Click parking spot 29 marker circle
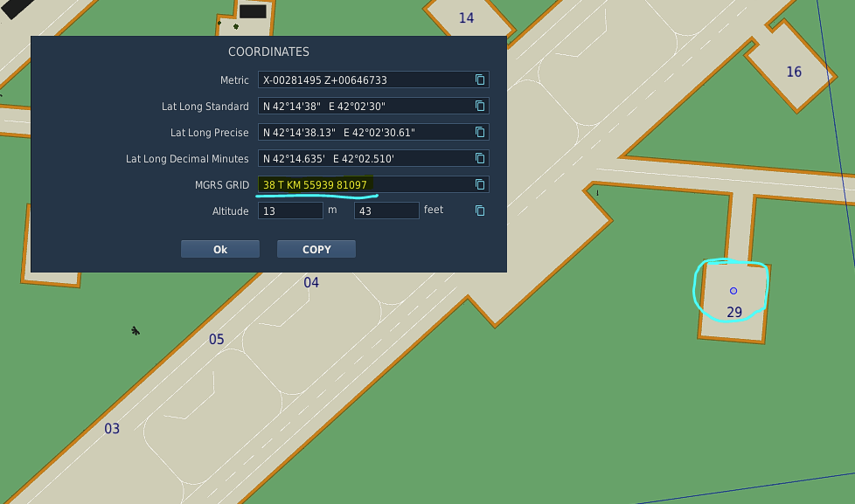 [733, 291]
